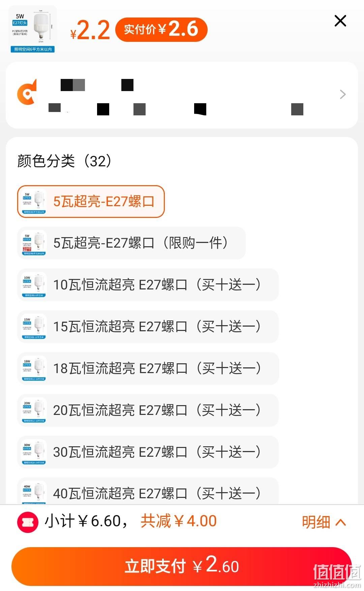Select 5瓦超亮-E27螺口（限购一件）option
This screenshot has width=364, height=591.
[x=131, y=243]
